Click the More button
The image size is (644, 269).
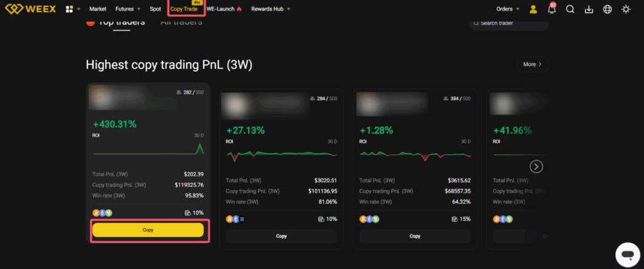pyautogui.click(x=533, y=64)
